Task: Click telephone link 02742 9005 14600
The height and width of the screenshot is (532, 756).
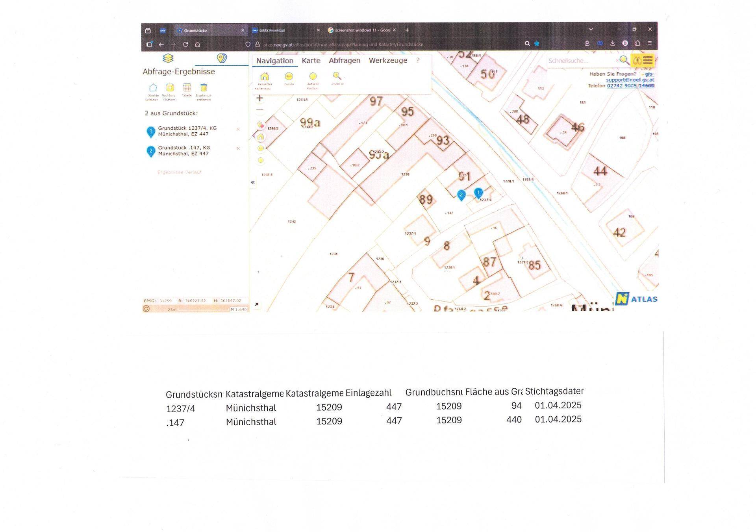Action: click(630, 85)
